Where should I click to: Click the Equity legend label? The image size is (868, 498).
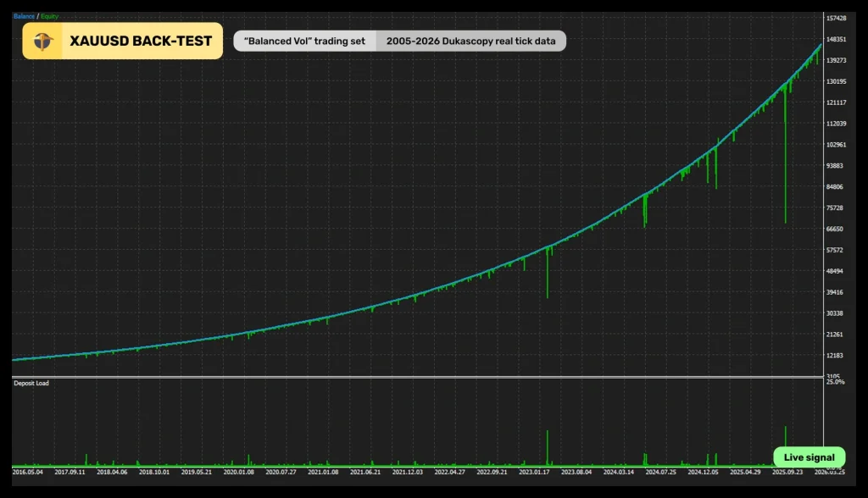coord(49,16)
